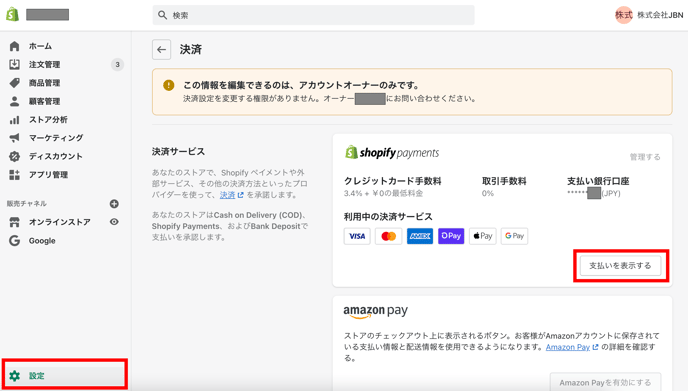This screenshot has width=688, height=391.
Task: Click 支払い銀行口座 label
Action: pos(598,181)
